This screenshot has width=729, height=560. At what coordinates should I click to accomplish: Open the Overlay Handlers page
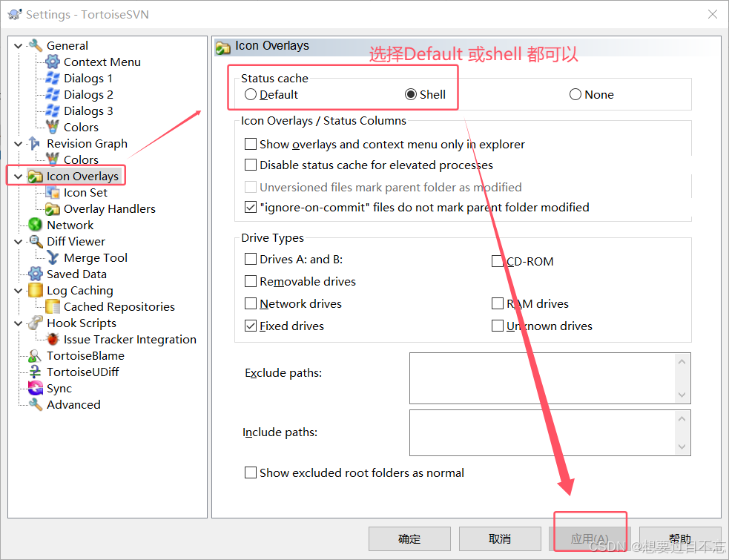tap(109, 209)
